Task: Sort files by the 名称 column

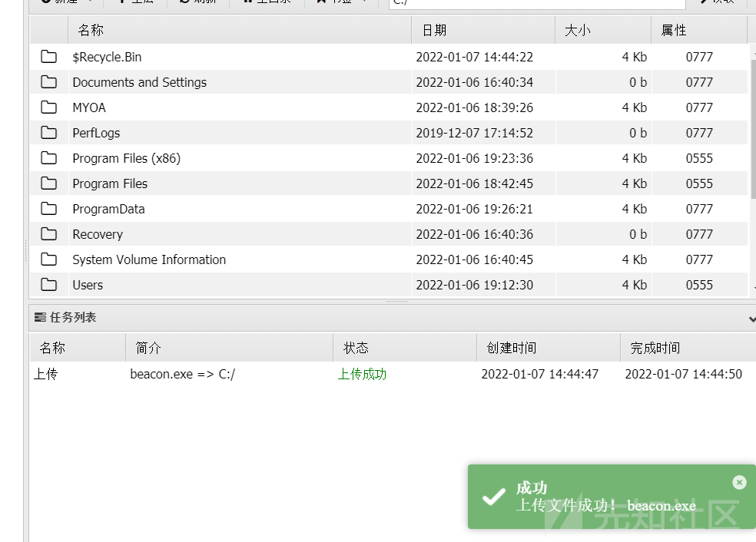Action: pos(240,30)
